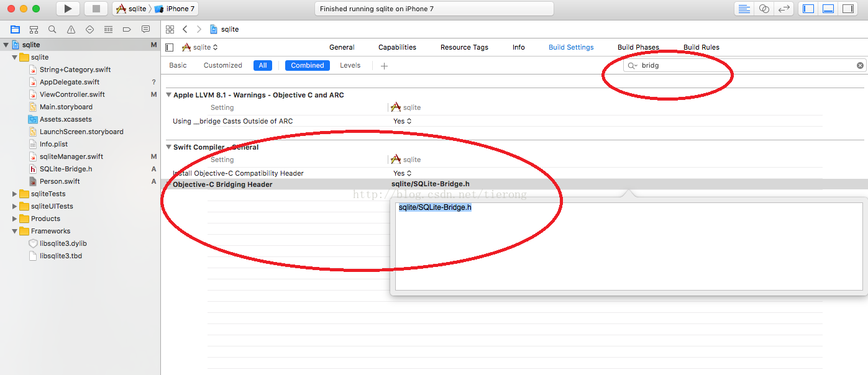
Task: Open the Project navigator tab
Action: point(15,29)
